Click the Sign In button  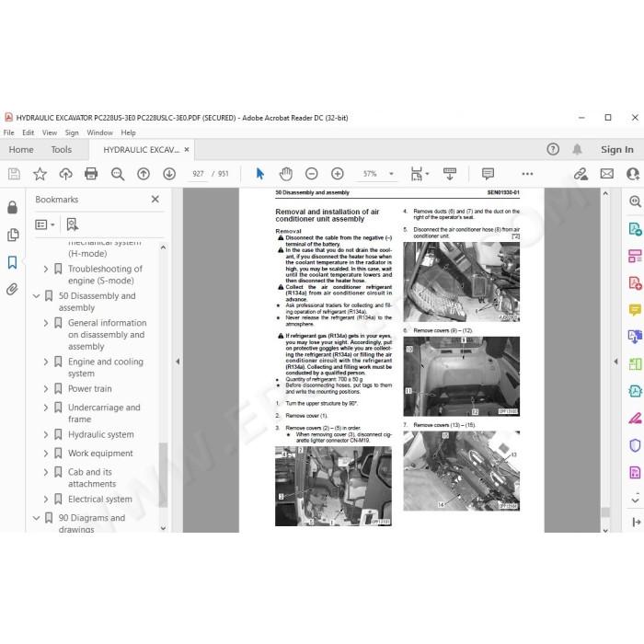[617, 149]
